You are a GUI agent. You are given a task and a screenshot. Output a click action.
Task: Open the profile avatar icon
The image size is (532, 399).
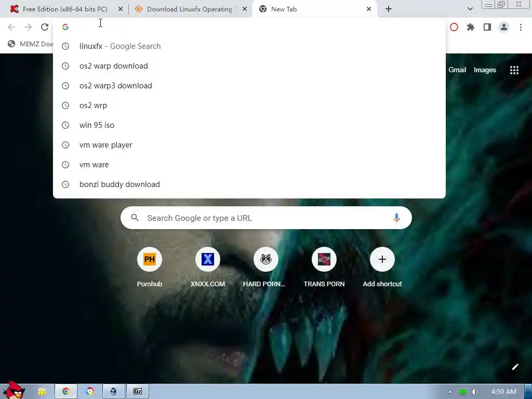(x=504, y=27)
